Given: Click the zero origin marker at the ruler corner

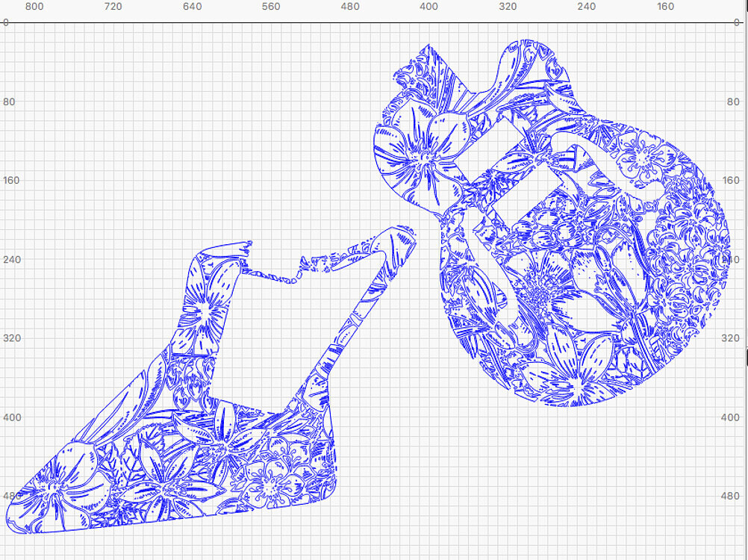Looking at the screenshot, I should (x=6, y=22).
